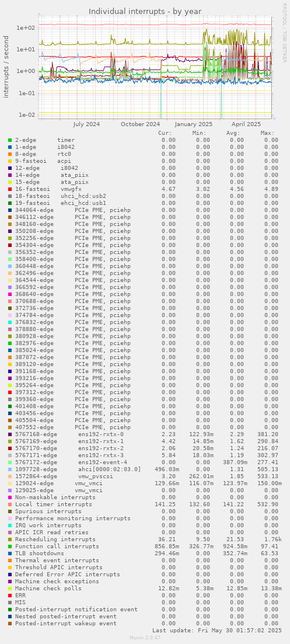Image resolution: width=290 pixels, height=644 pixels.
Task: Click the graph title Individual interrupts - by year
Action: [x=145, y=11]
